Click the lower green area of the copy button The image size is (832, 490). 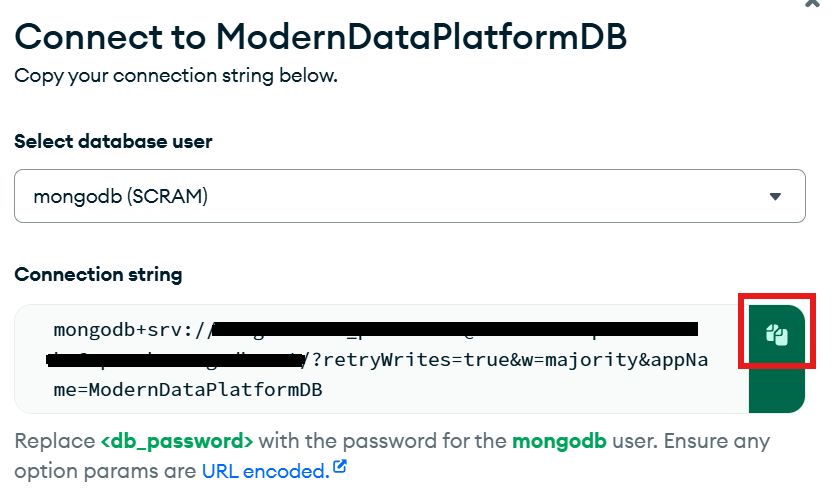point(777,390)
